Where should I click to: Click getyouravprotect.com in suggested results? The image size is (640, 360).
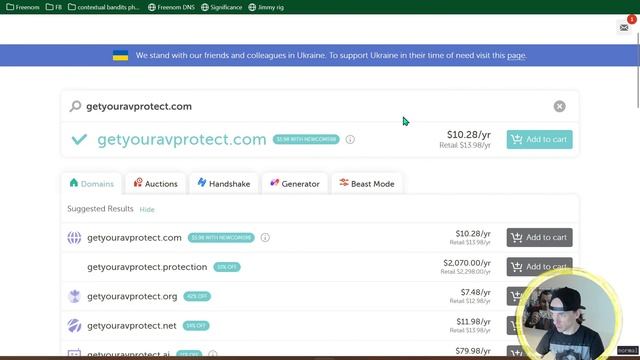134,238
